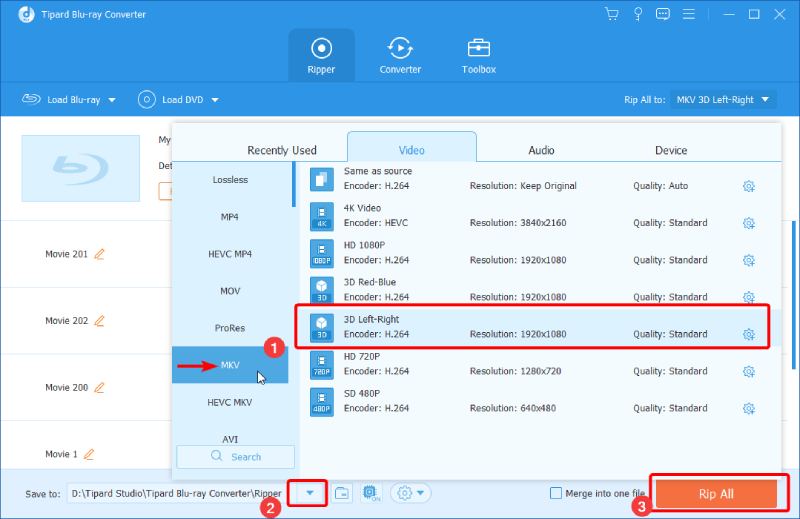Viewport: 800px width, 519px height.
Task: Click the Load Blu-ray disc icon
Action: (x=31, y=98)
